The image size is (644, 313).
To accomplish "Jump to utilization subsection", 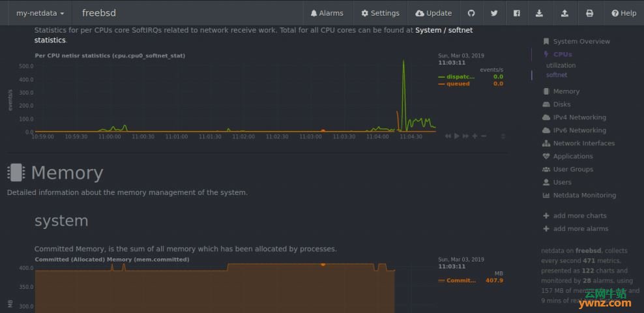I will pyautogui.click(x=561, y=65).
